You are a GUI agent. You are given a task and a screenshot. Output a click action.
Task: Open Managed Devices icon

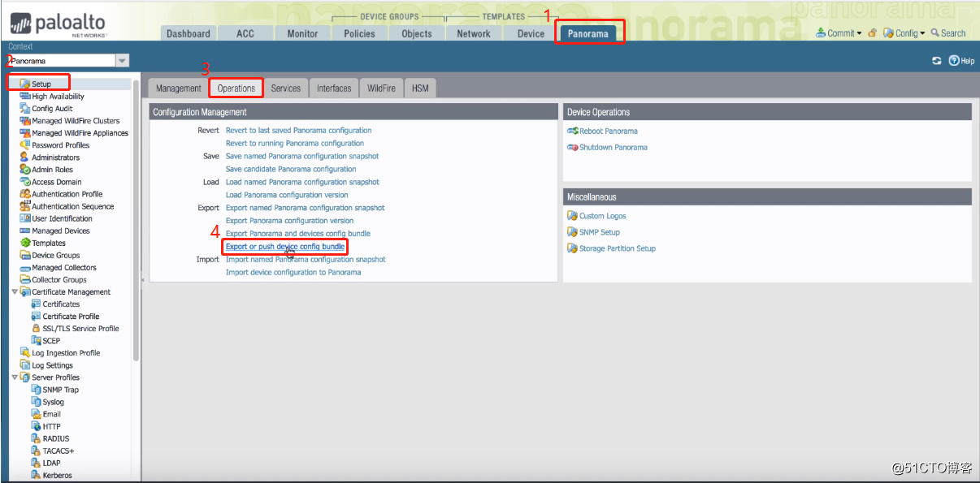pyautogui.click(x=25, y=231)
